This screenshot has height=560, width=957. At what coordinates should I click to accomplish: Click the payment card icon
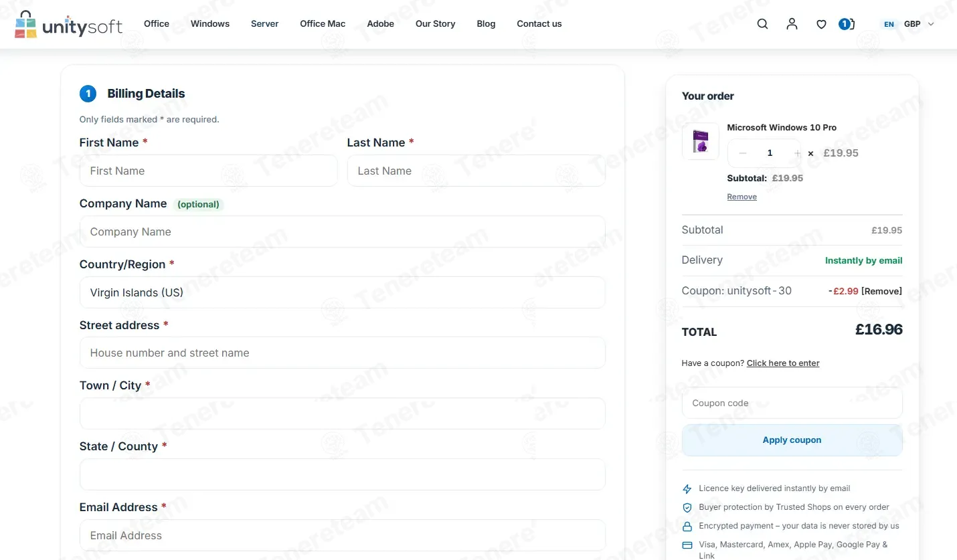click(x=687, y=545)
